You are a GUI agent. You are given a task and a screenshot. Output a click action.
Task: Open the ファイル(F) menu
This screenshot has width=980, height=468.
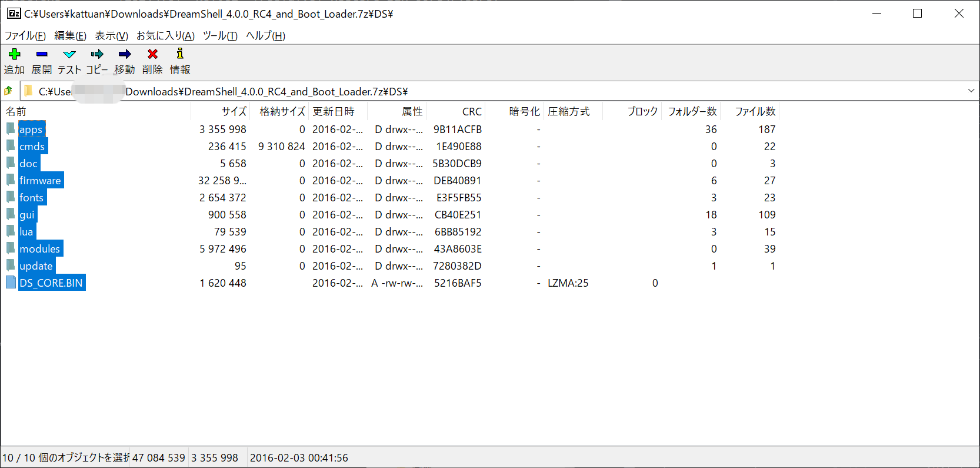[25, 36]
